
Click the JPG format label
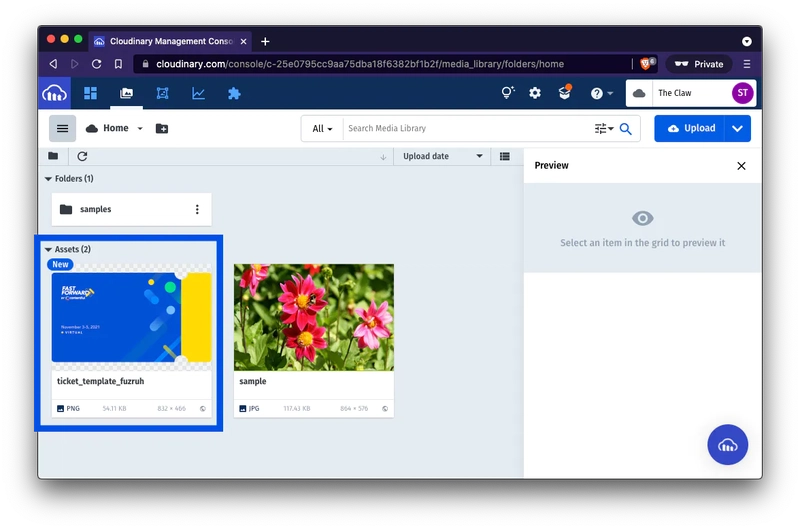[x=249, y=409]
